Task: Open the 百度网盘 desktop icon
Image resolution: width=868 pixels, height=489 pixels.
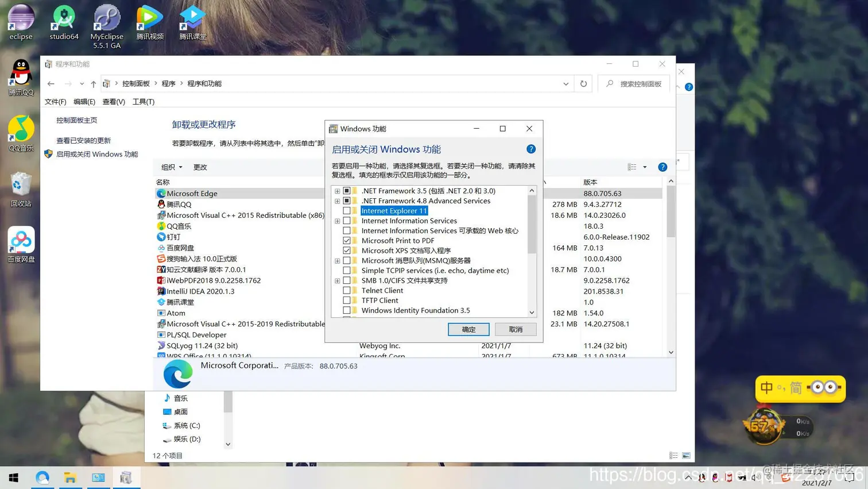Action: coord(21,245)
